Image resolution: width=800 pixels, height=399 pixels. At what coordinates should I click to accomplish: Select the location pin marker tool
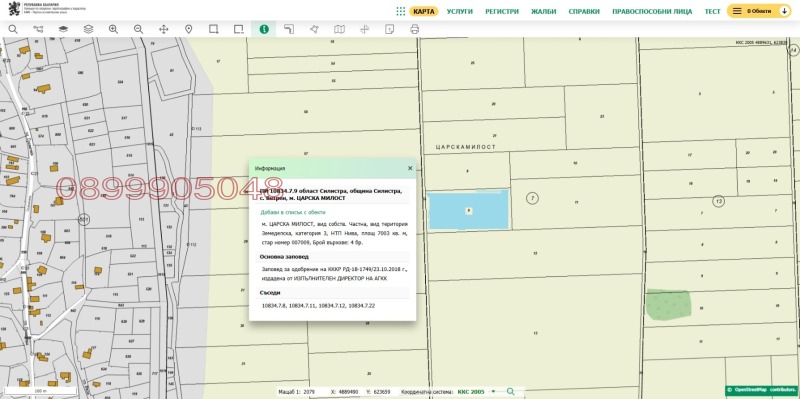[188, 29]
